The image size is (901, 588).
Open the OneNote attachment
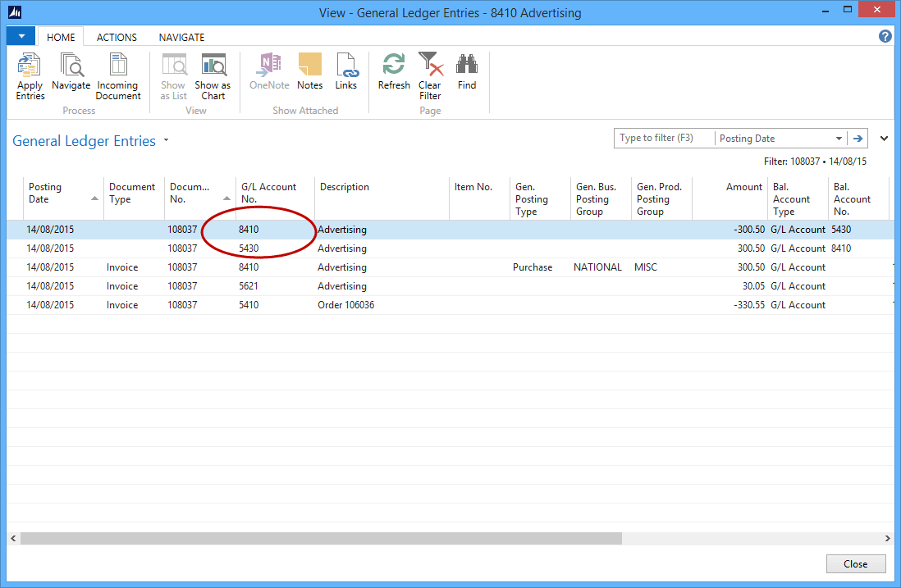click(x=269, y=72)
